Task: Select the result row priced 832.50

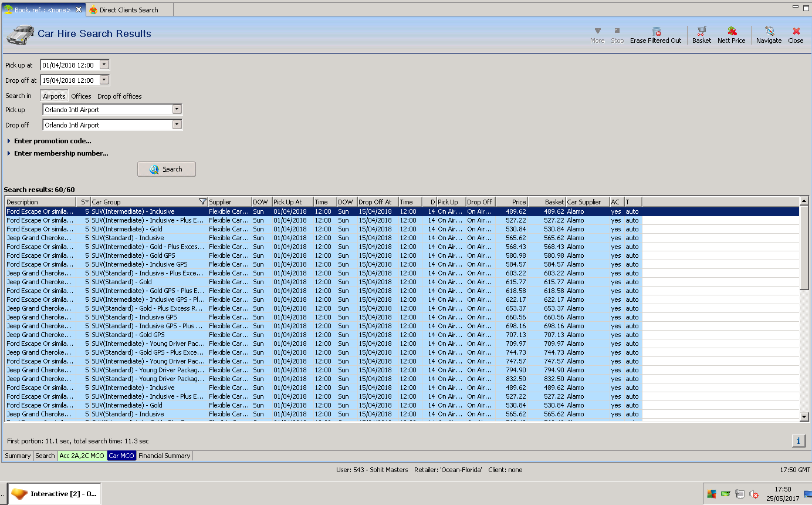Action: pos(402,379)
